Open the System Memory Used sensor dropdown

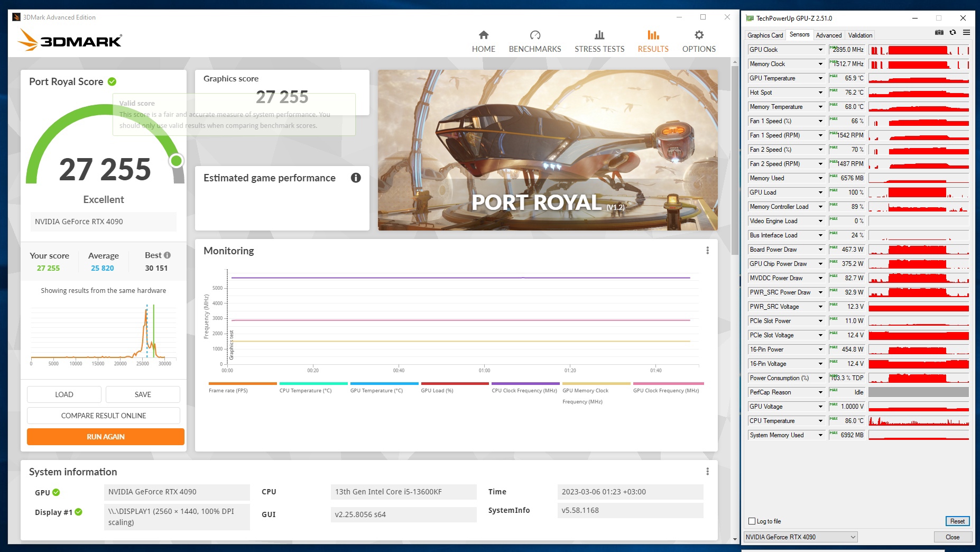tap(820, 435)
